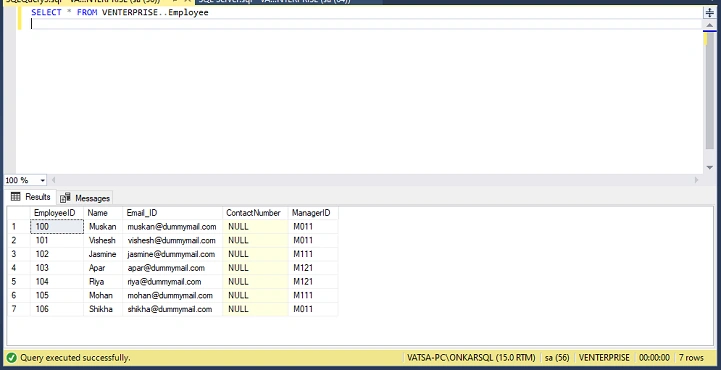Click riya@dummymail.com email cell
This screenshot has width=721, height=370.
coord(172,282)
